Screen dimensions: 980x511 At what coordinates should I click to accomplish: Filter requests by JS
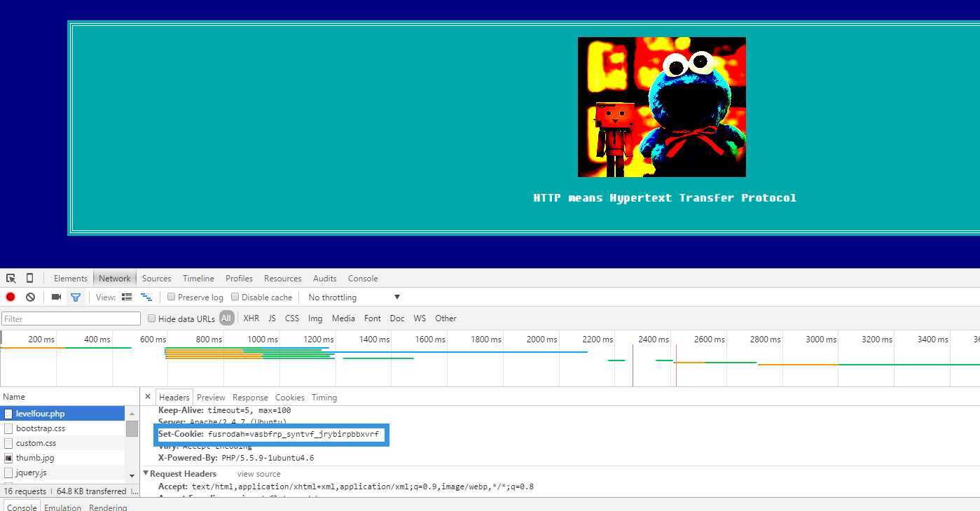272,318
